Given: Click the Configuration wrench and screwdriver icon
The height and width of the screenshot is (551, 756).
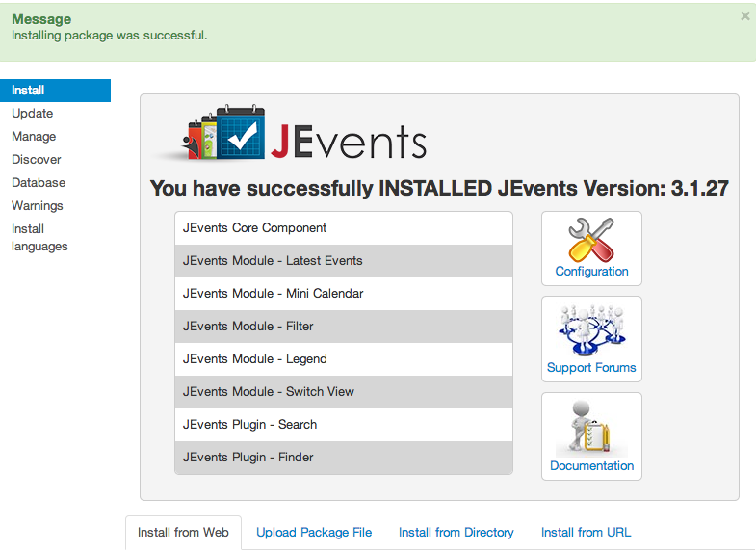Looking at the screenshot, I should [591, 239].
